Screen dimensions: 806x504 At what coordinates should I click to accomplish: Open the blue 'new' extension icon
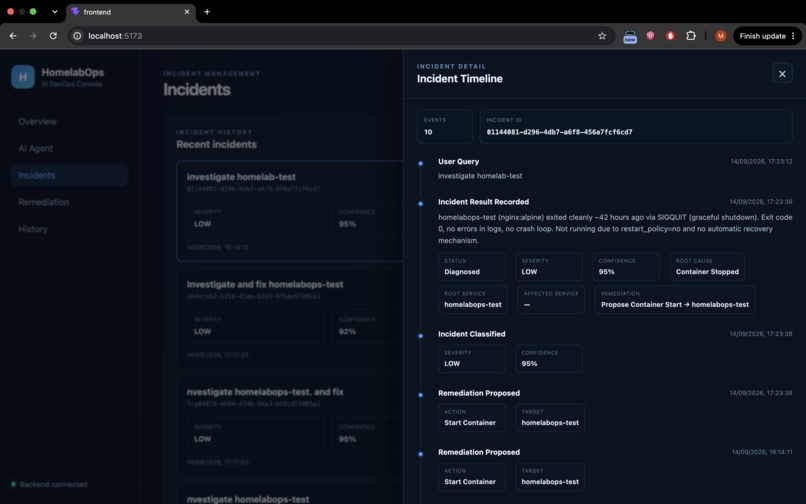pos(630,37)
